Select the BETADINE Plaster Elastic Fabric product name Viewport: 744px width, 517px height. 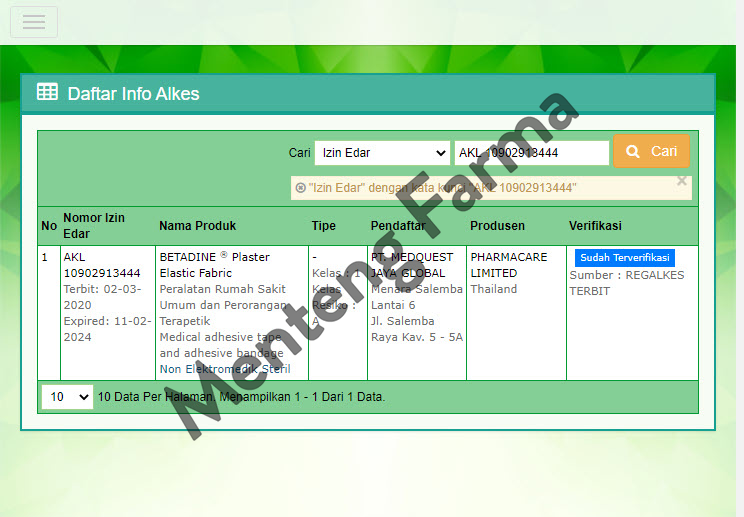pyautogui.click(x=214, y=265)
